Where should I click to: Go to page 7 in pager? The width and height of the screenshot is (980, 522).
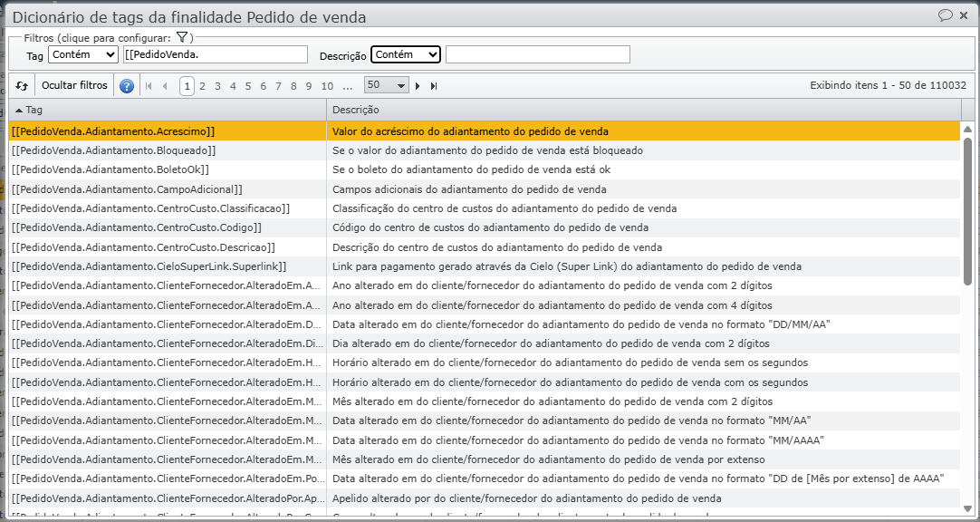(x=278, y=86)
